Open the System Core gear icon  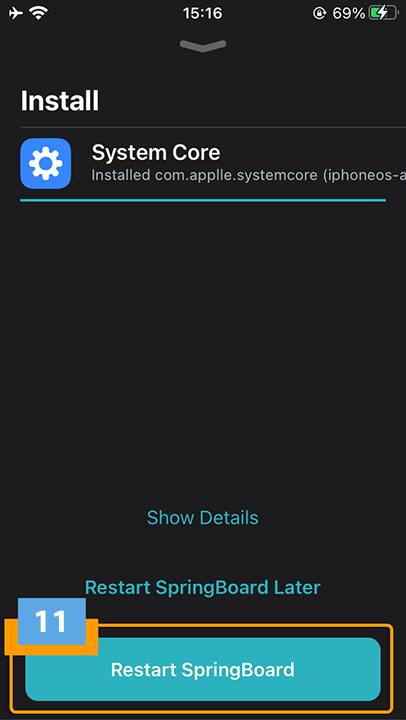[45, 163]
